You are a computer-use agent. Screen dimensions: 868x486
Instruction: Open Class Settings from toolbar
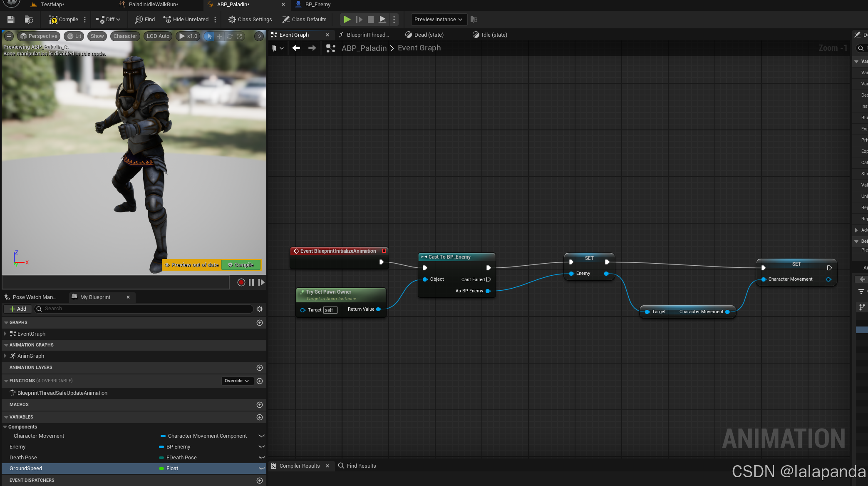pos(250,20)
